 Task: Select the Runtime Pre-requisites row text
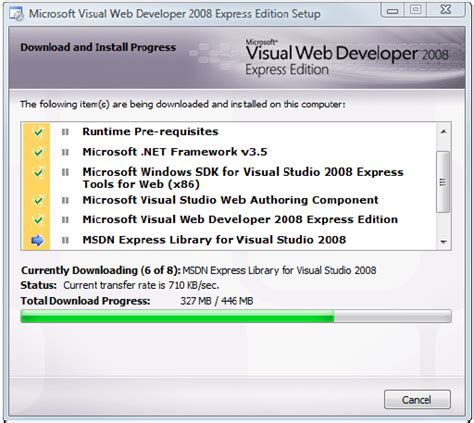(150, 132)
